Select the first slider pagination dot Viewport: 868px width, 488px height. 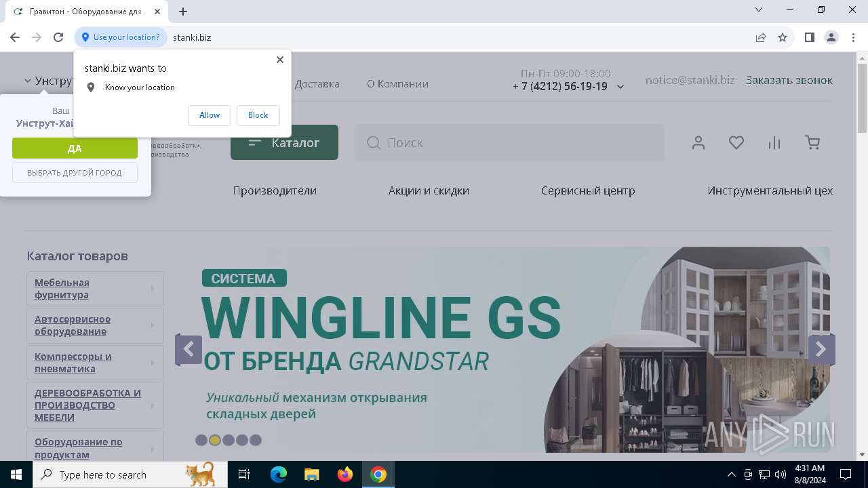tap(201, 440)
